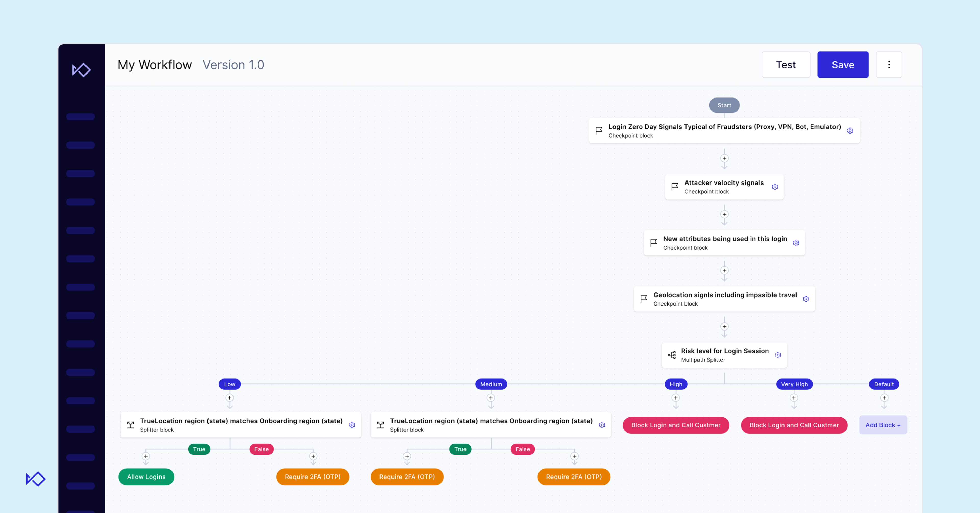Viewport: 980px width, 513px height.
Task: Click the logo icon in dark sidebar
Action: 81,70
